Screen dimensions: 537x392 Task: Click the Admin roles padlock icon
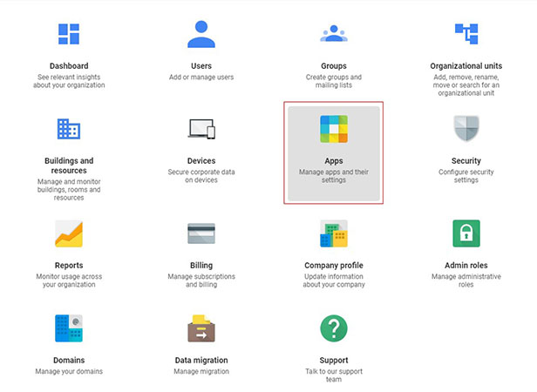pyautogui.click(x=466, y=233)
